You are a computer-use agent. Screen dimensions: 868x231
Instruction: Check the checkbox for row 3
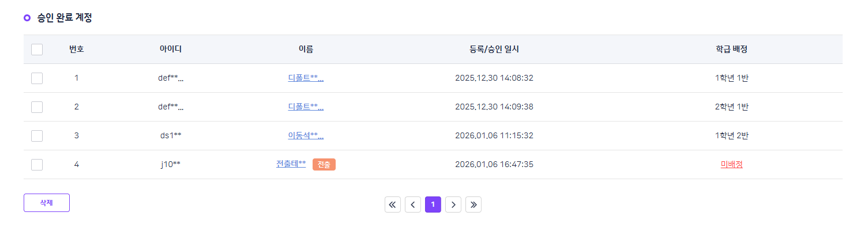pyautogui.click(x=37, y=136)
